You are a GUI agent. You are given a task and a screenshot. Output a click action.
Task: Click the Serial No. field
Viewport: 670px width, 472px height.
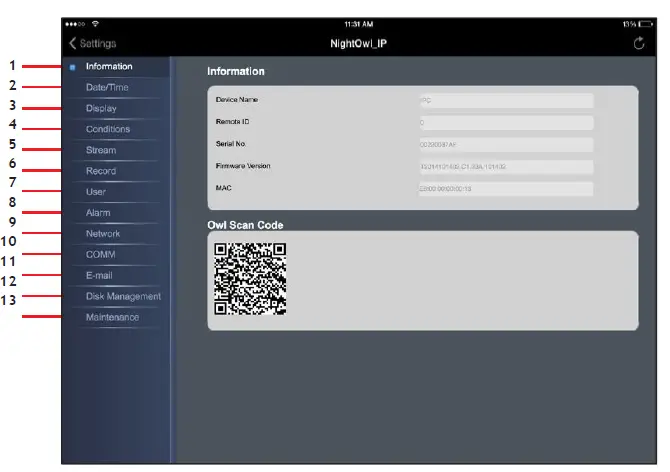coord(506,145)
